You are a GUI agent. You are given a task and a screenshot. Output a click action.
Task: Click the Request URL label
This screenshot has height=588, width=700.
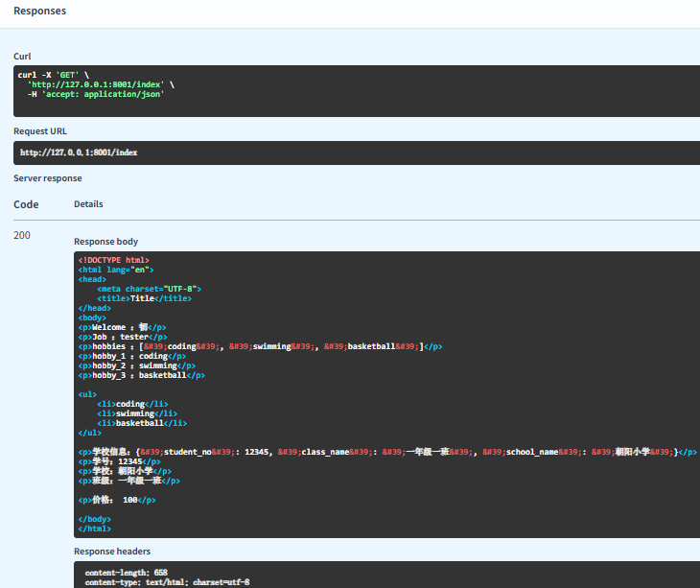tap(40, 131)
